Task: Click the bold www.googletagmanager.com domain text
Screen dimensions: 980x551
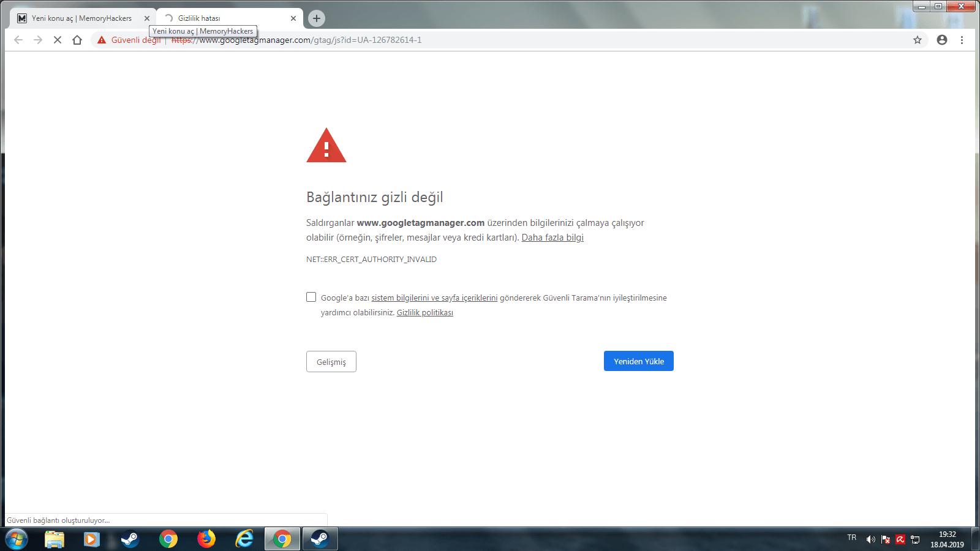Action: pyautogui.click(x=421, y=223)
